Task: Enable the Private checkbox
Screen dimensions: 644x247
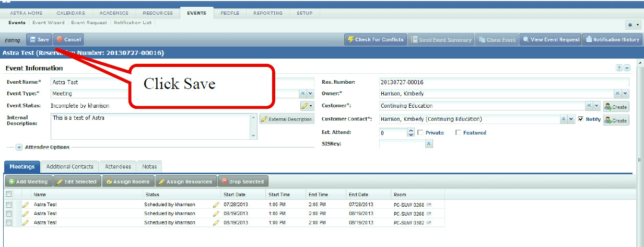Action: click(420, 133)
